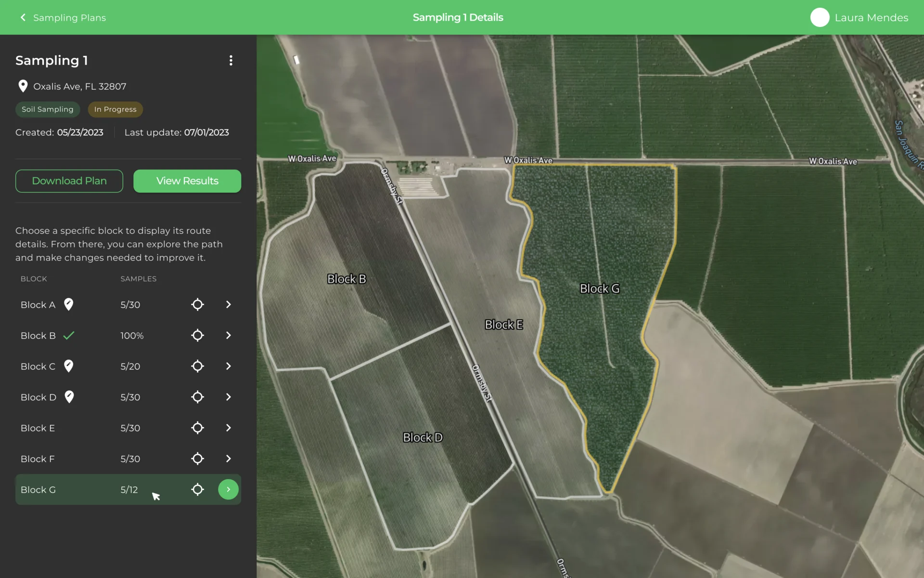Image resolution: width=924 pixels, height=578 pixels.
Task: Click the Created date 05/23/2023
Action: tap(80, 132)
